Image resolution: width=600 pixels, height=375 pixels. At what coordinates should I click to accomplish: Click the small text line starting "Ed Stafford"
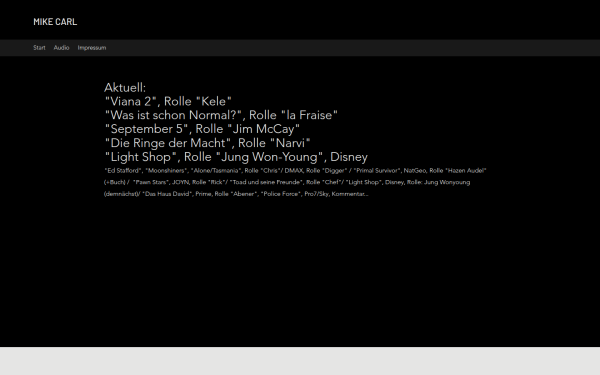[x=295, y=171]
